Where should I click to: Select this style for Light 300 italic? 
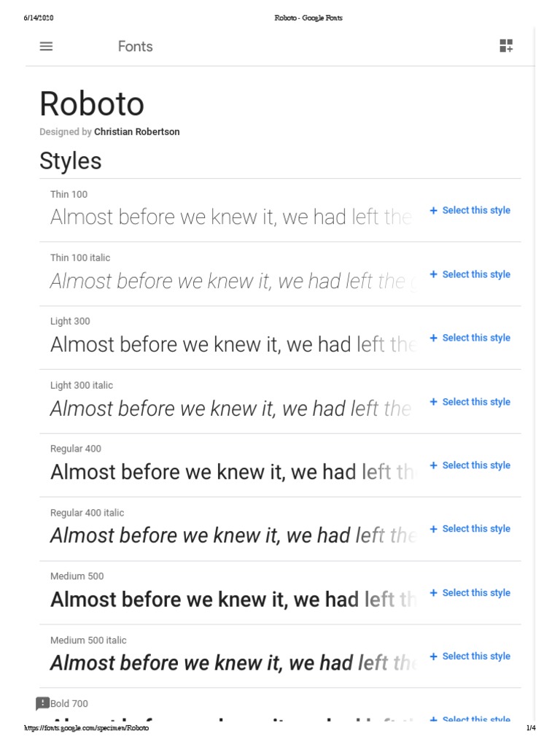[475, 402]
